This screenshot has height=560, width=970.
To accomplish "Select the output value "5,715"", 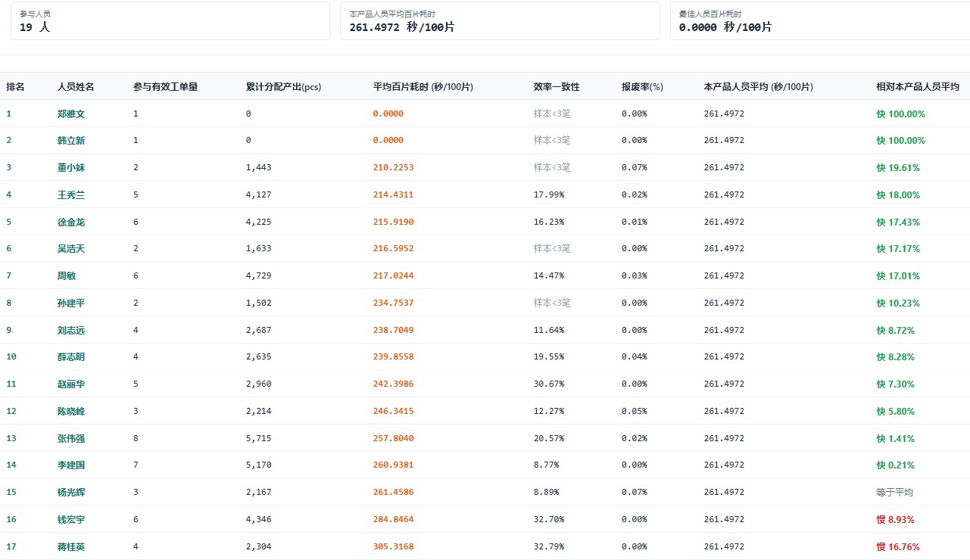I will (x=259, y=439).
